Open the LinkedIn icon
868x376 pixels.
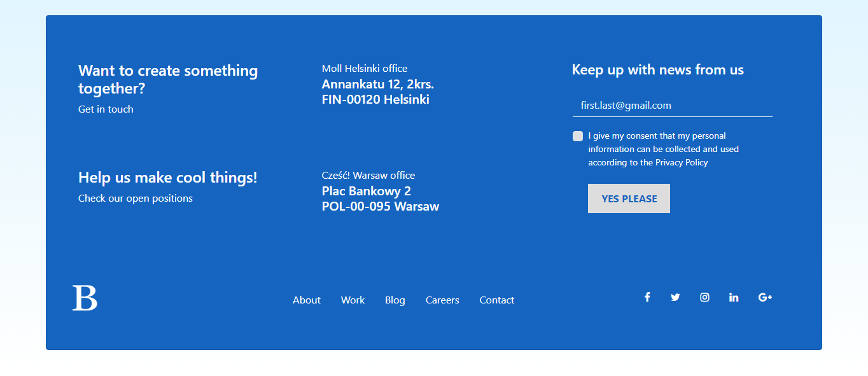point(734,296)
